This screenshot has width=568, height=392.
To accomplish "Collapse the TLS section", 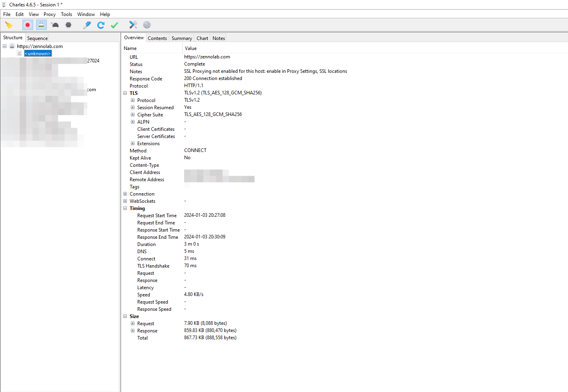I will [125, 93].
